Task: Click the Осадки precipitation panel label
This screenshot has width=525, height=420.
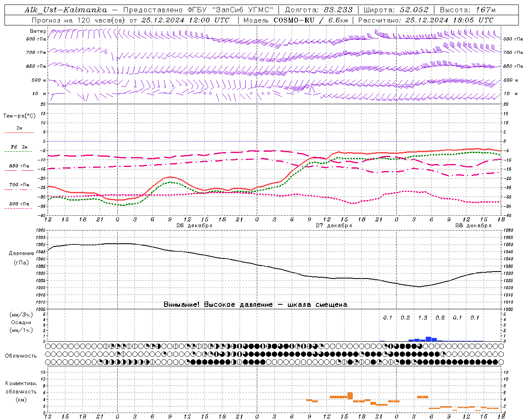Action: [21, 322]
